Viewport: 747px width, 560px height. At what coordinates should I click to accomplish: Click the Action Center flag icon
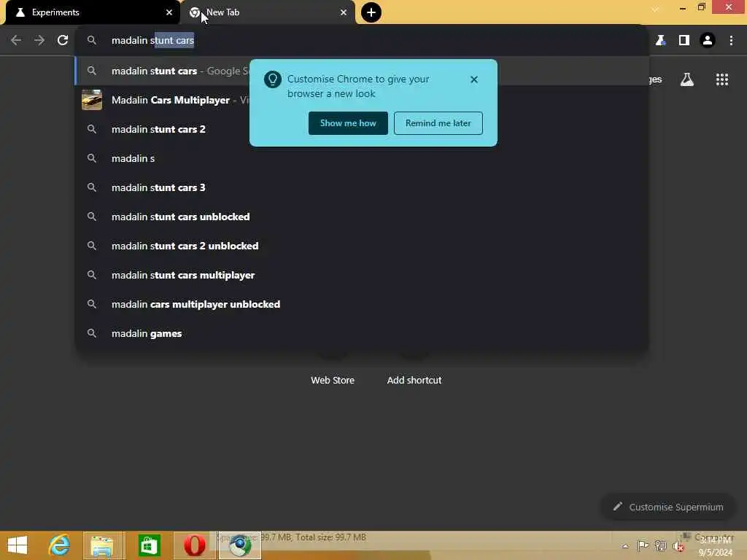point(643,545)
